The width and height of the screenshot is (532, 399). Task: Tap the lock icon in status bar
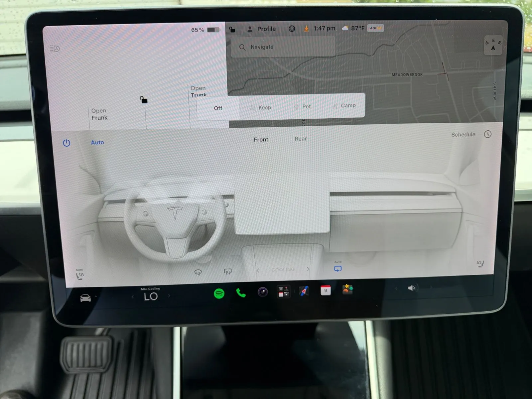point(232,30)
